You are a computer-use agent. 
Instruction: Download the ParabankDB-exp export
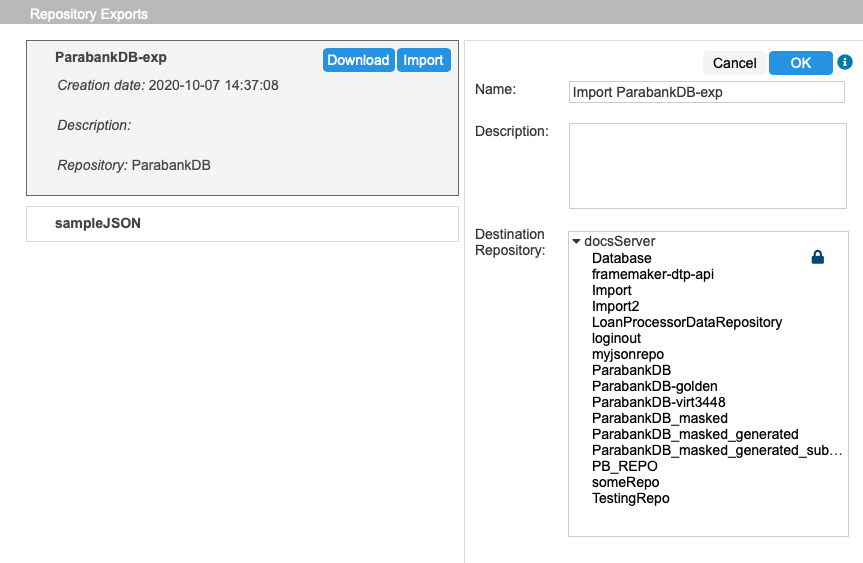[358, 60]
